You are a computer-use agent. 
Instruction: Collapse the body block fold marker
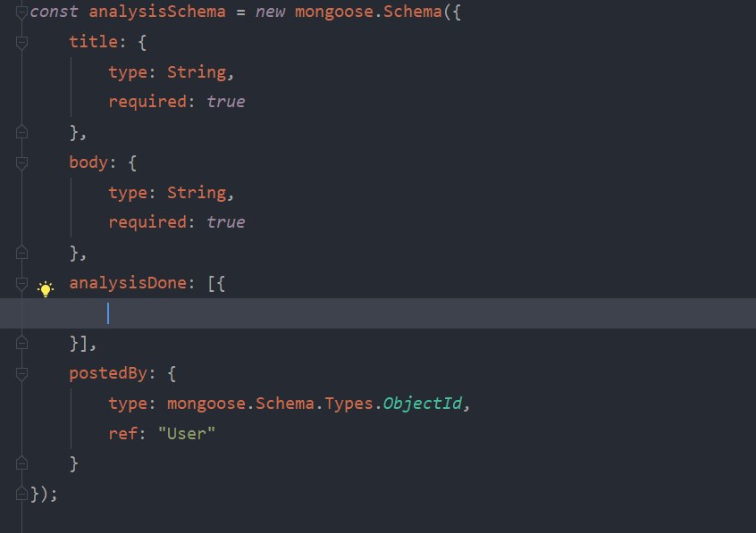pos(21,163)
